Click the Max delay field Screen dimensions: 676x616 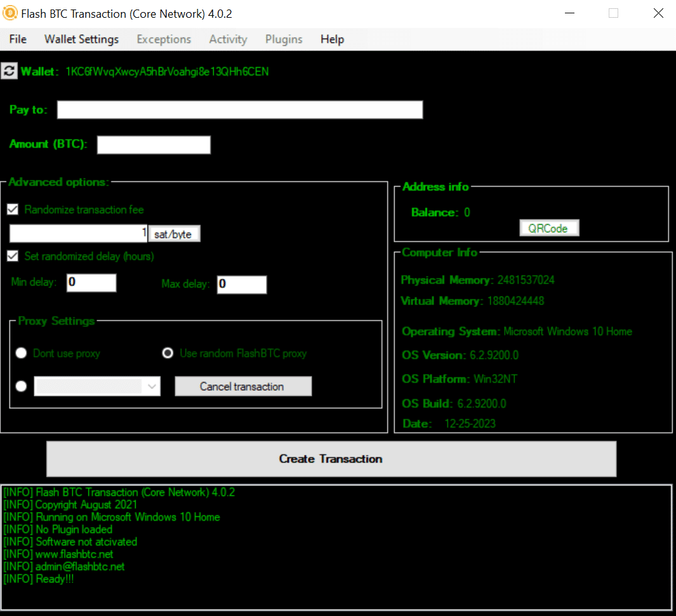242,284
